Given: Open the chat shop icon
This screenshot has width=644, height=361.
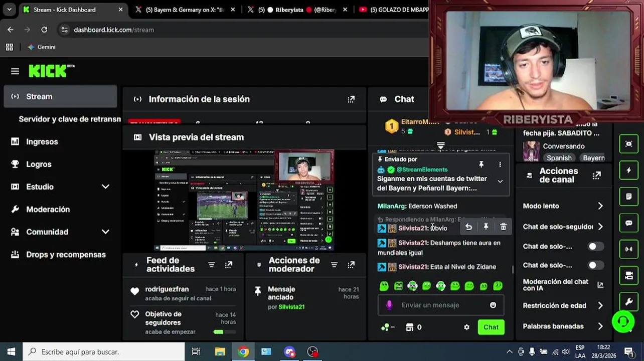Looking at the screenshot, I should [409, 327].
